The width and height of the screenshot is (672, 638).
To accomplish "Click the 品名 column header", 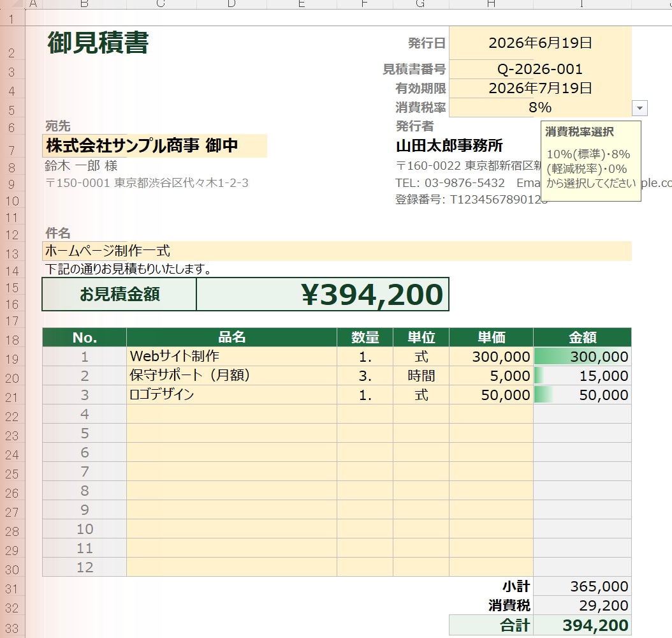I will click(232, 338).
